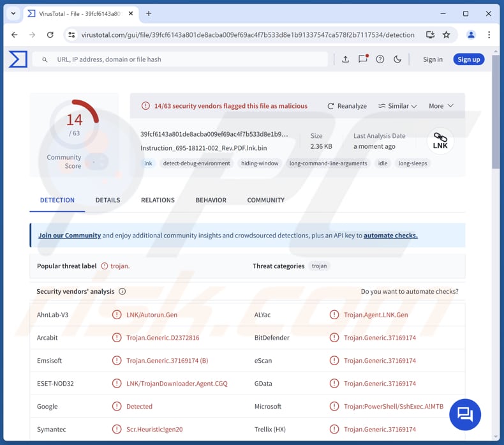Viewport: 504px width, 445px height.
Task: Click the file hash 39fcf6143a801de8... text
Action: pyautogui.click(x=214, y=134)
